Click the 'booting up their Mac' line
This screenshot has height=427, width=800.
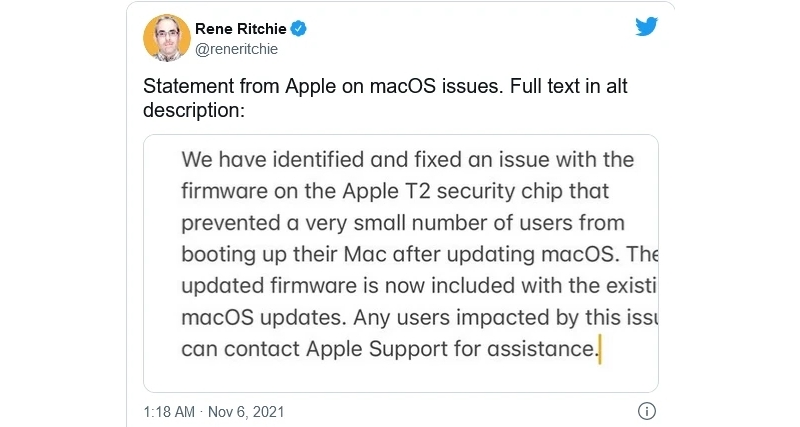tap(419, 254)
